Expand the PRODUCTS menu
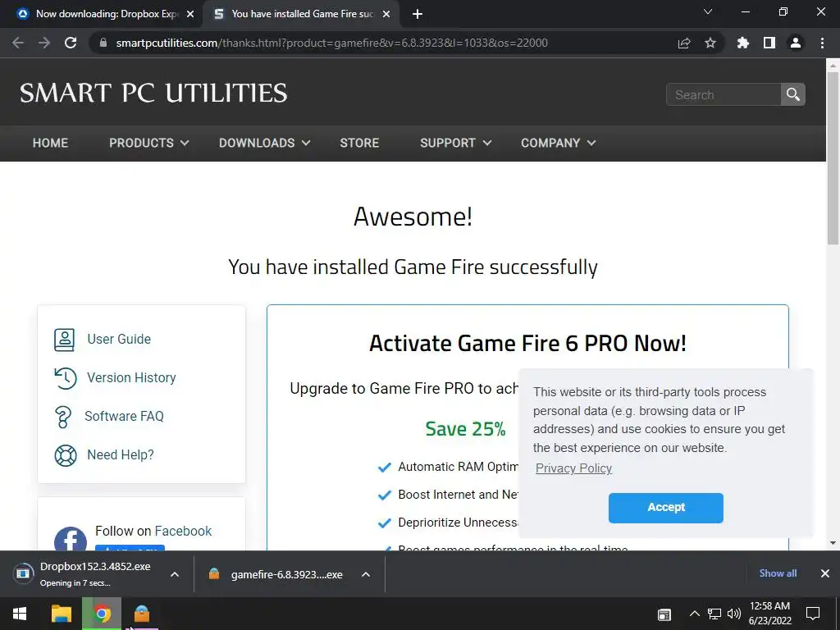Screen dimensions: 840x630 (x=149, y=143)
